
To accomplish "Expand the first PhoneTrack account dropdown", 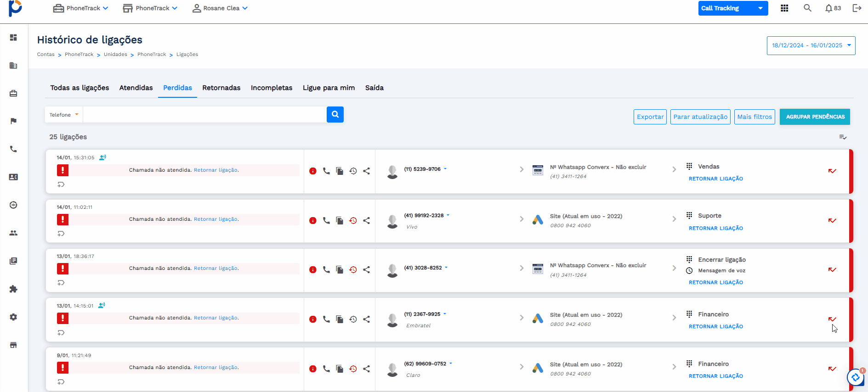I will [81, 8].
